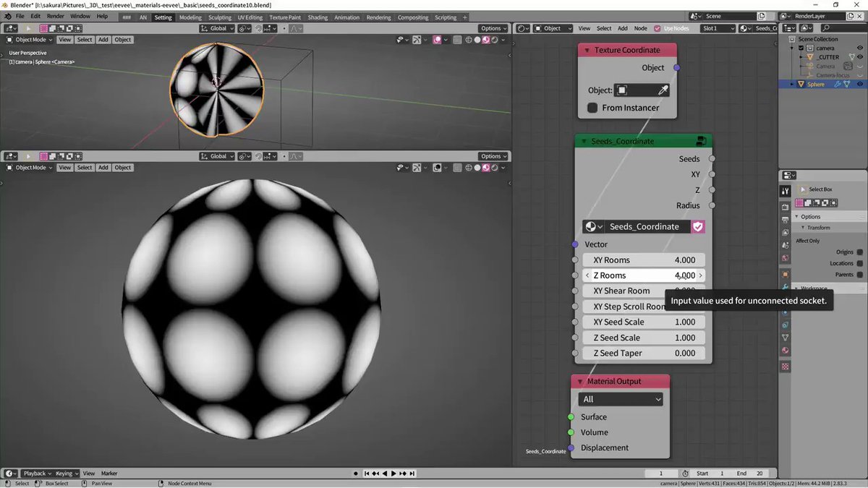Image resolution: width=868 pixels, height=488 pixels.
Task: Open the Output properties tab
Action: (x=786, y=220)
